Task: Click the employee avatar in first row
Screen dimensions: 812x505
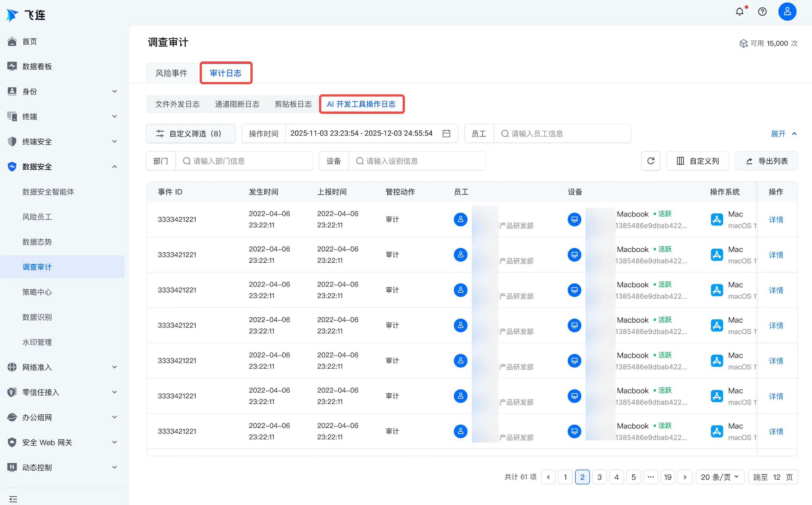Action: pyautogui.click(x=461, y=219)
